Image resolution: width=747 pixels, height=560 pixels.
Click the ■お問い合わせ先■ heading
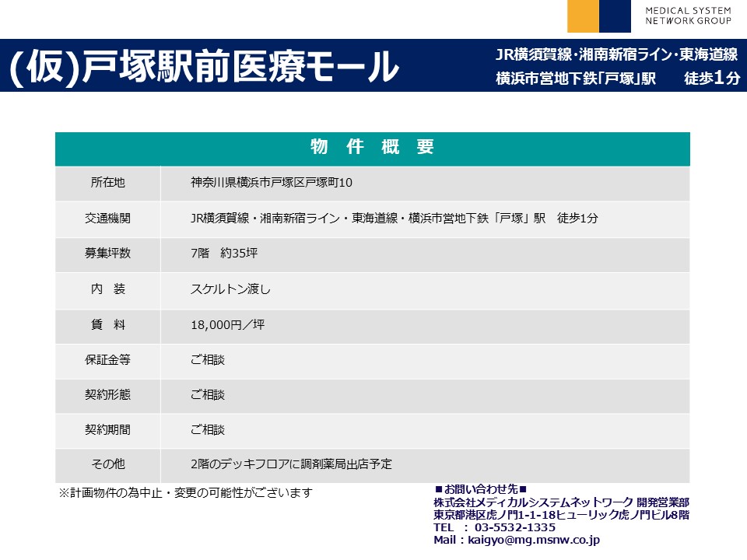[x=480, y=489]
